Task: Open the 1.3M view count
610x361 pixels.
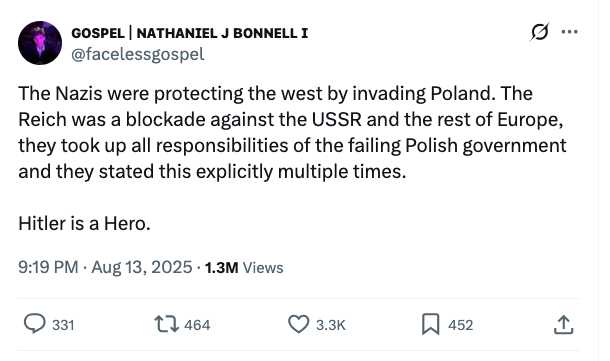Action: coord(221,268)
